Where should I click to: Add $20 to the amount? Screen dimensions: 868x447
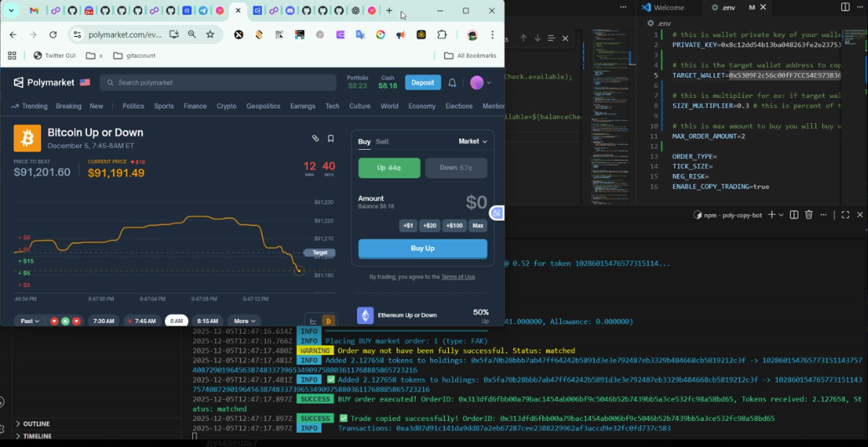pyautogui.click(x=429, y=225)
